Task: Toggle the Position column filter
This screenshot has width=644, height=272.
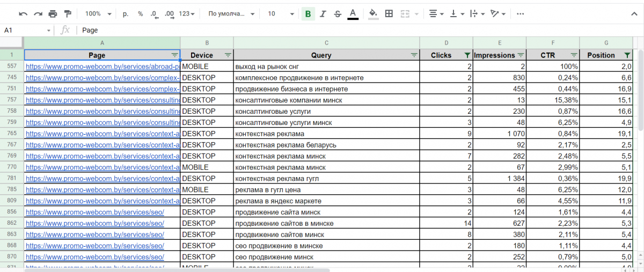Action: tap(627, 55)
